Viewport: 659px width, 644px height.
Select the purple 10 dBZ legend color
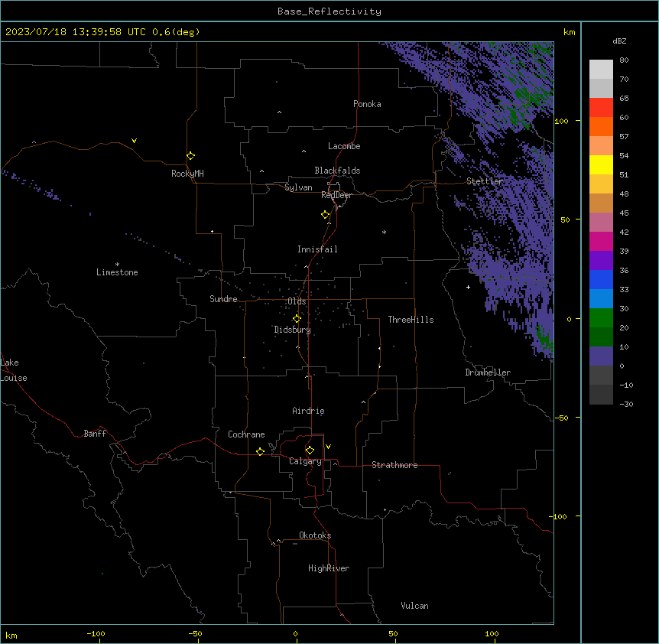pyautogui.click(x=601, y=356)
